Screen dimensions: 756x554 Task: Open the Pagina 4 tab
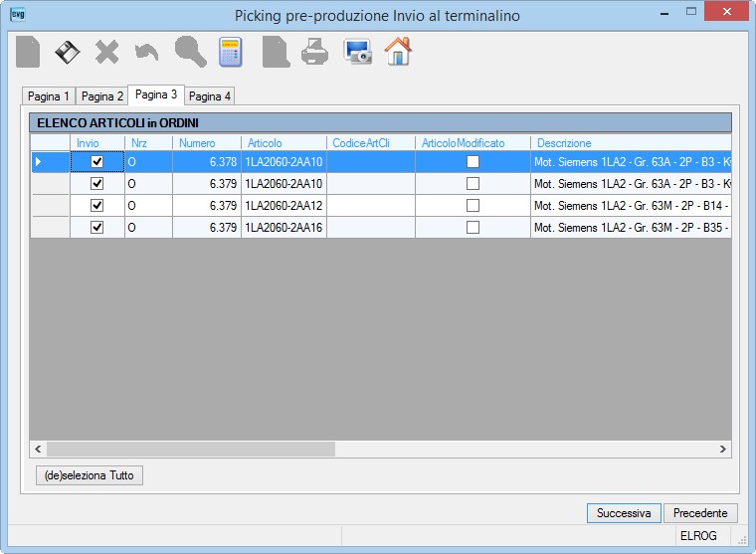210,95
